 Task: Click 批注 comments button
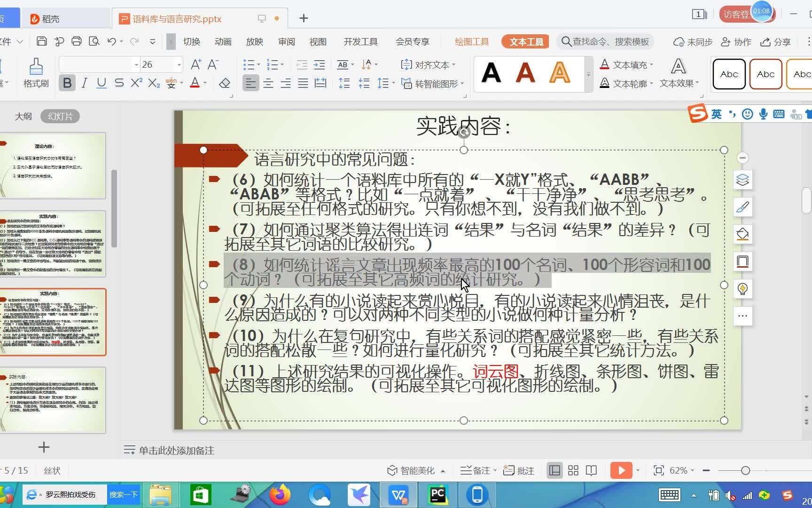click(x=519, y=470)
